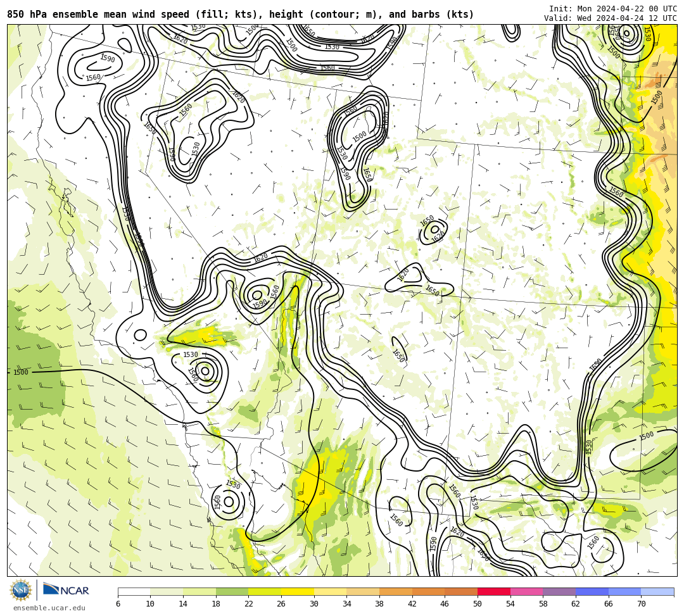This screenshot has height=616, width=684.
Task: Click the colorbar tick label 58
Action: tap(543, 604)
